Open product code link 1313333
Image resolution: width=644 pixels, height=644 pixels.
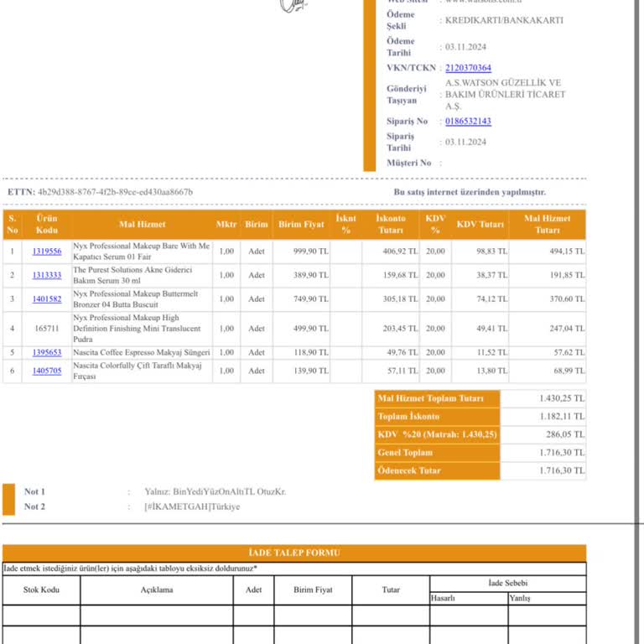point(47,275)
